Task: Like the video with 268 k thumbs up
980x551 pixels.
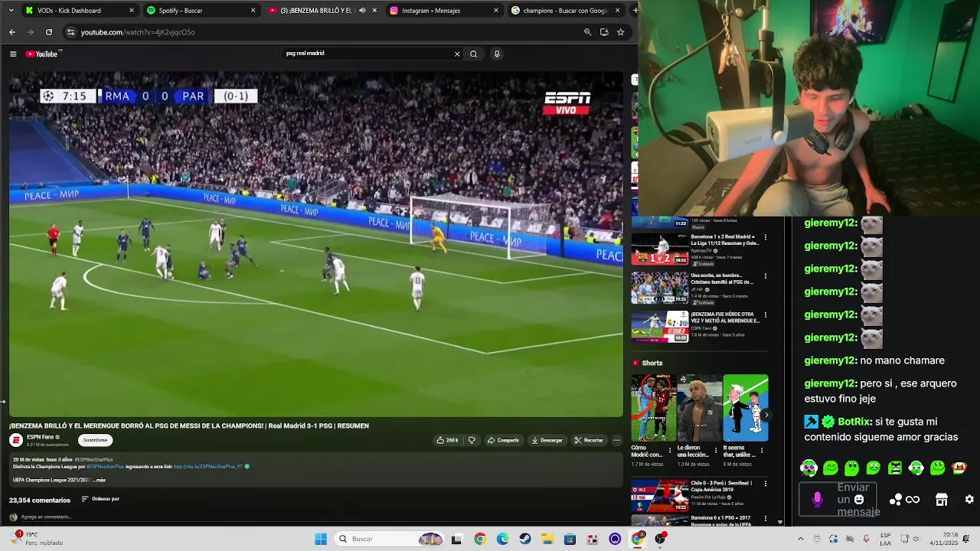Action: [448, 440]
